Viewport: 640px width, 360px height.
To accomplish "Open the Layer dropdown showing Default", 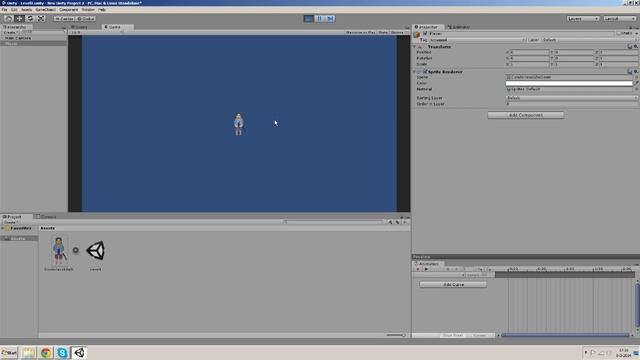I will pos(589,40).
